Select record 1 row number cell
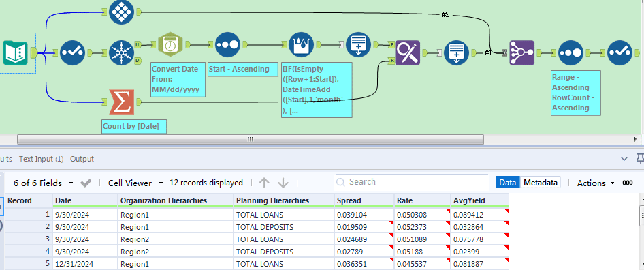Screen dimensions: 644x270 click(29, 215)
